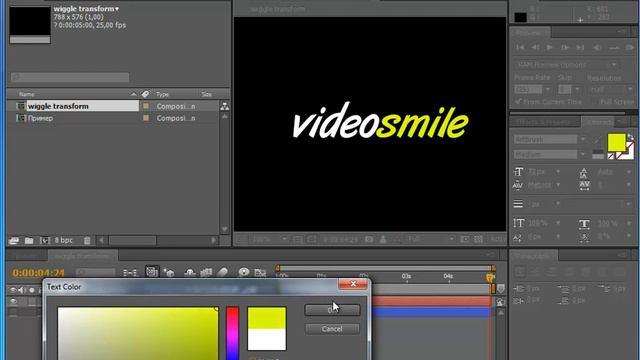The height and width of the screenshot is (360, 640).
Task: Take a snapshot with the viewer camera icon
Action: tap(369, 240)
